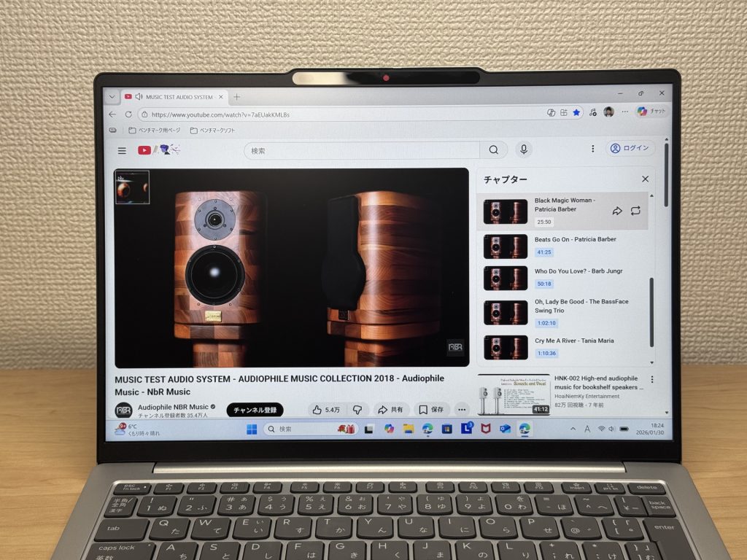
Task: Click the ログイン sign-in button
Action: point(630,148)
